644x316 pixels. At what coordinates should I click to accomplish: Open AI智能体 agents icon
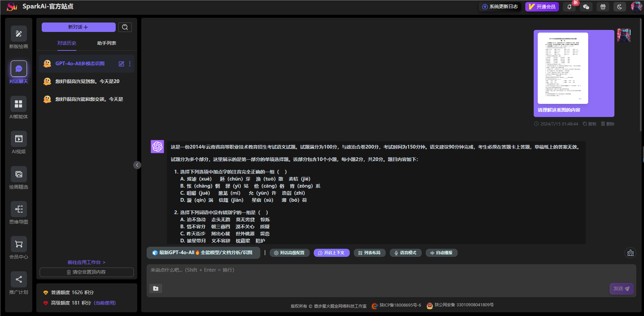(19, 104)
